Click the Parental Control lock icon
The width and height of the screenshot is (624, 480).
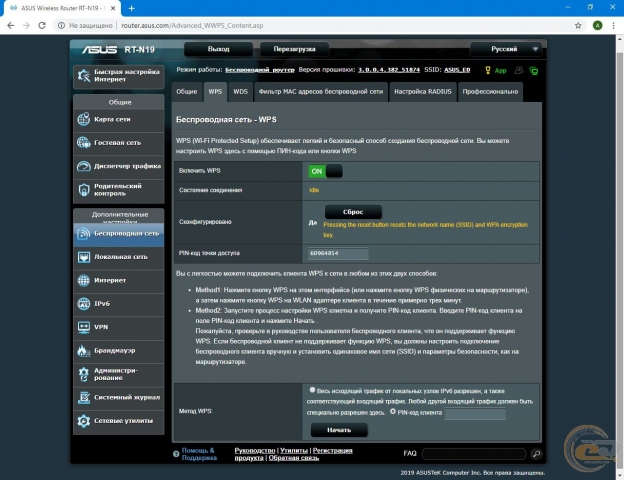coord(84,190)
